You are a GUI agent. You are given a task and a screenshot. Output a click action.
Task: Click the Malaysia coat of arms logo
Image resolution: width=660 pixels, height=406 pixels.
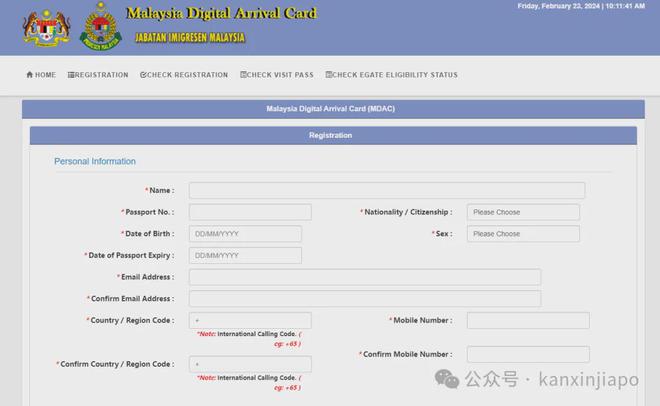click(x=46, y=28)
